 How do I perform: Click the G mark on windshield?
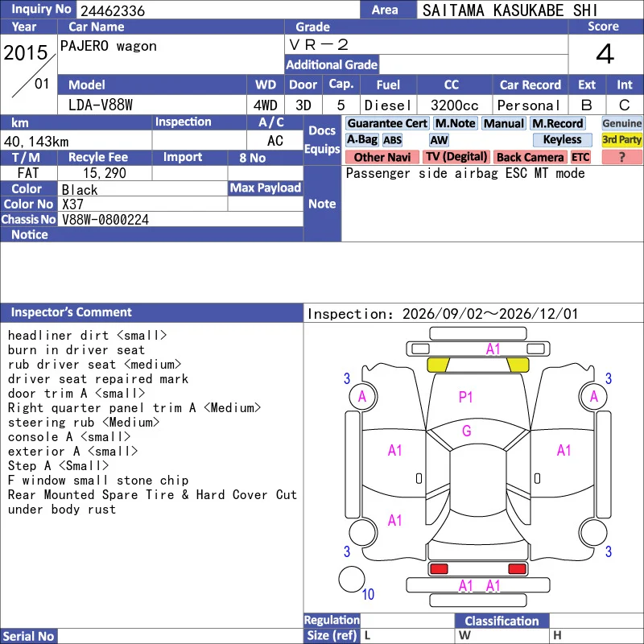pos(466,431)
